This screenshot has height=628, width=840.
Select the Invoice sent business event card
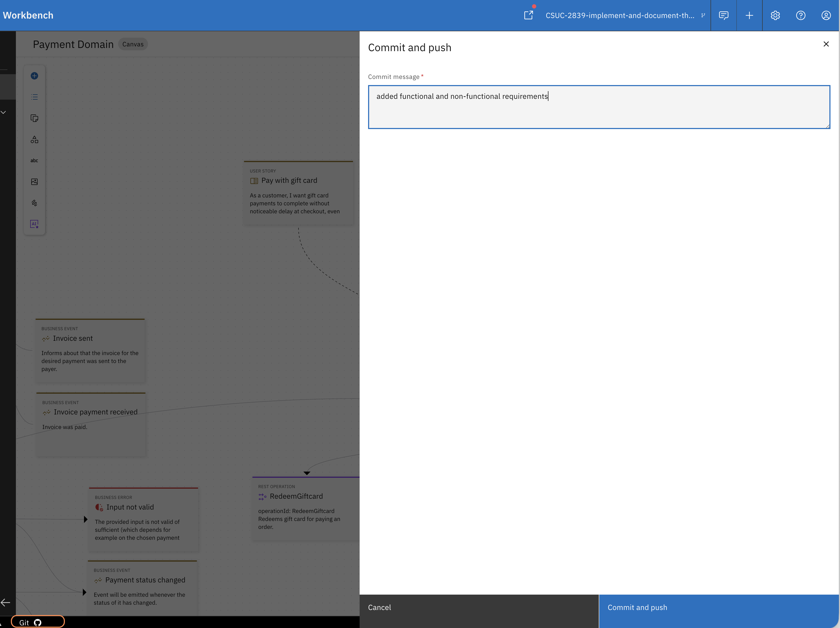click(x=90, y=350)
